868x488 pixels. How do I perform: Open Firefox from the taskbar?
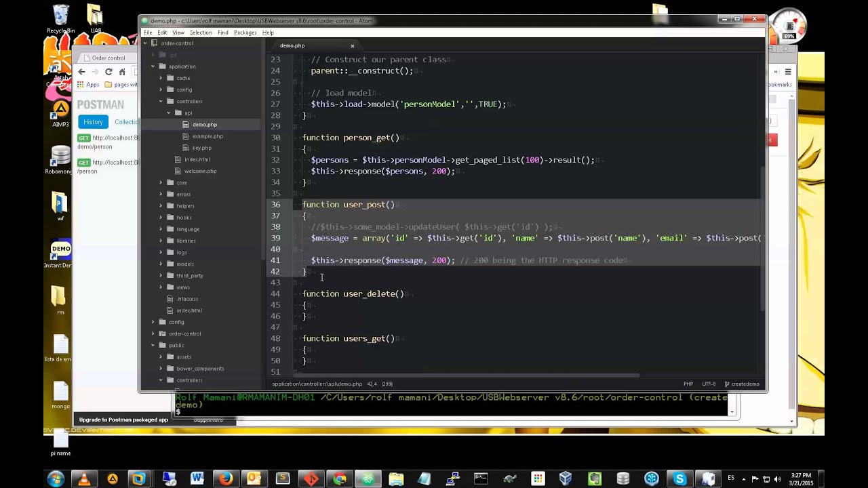point(226,479)
